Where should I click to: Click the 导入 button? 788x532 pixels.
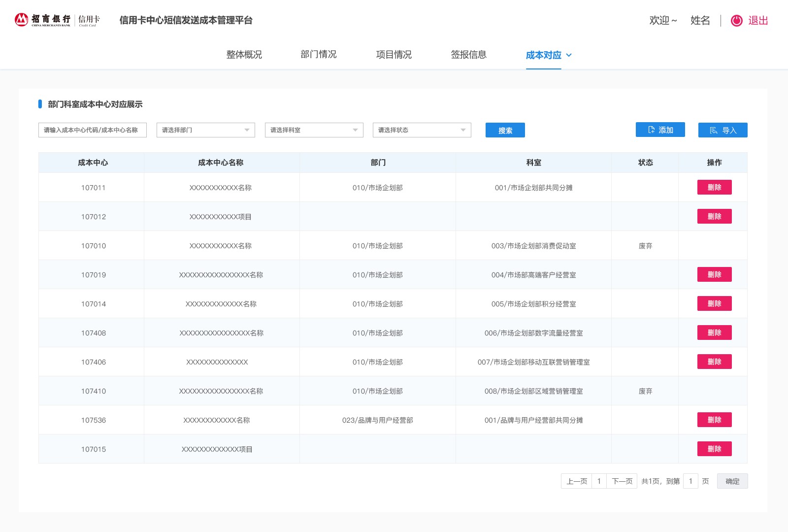click(723, 130)
